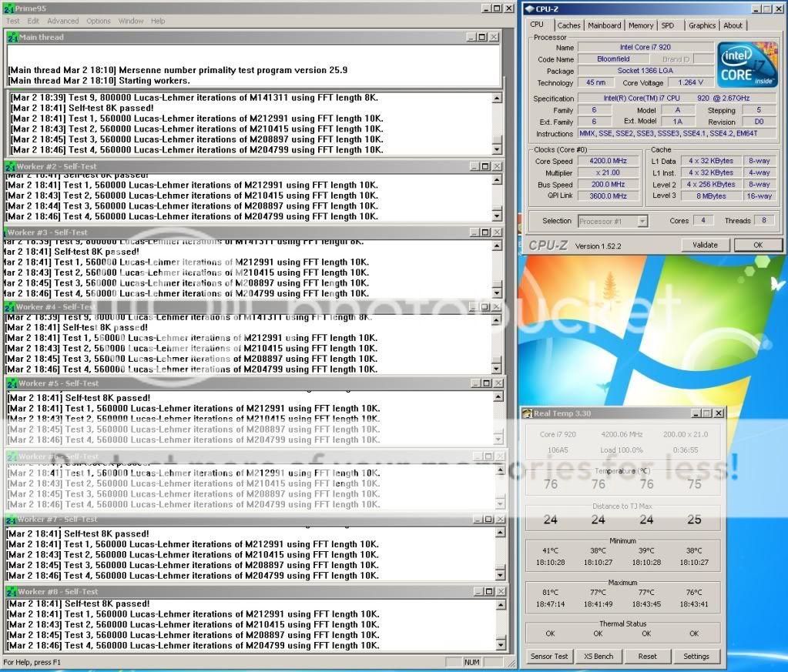
Task: Open the Options menu in Prime95
Action: click(99, 21)
